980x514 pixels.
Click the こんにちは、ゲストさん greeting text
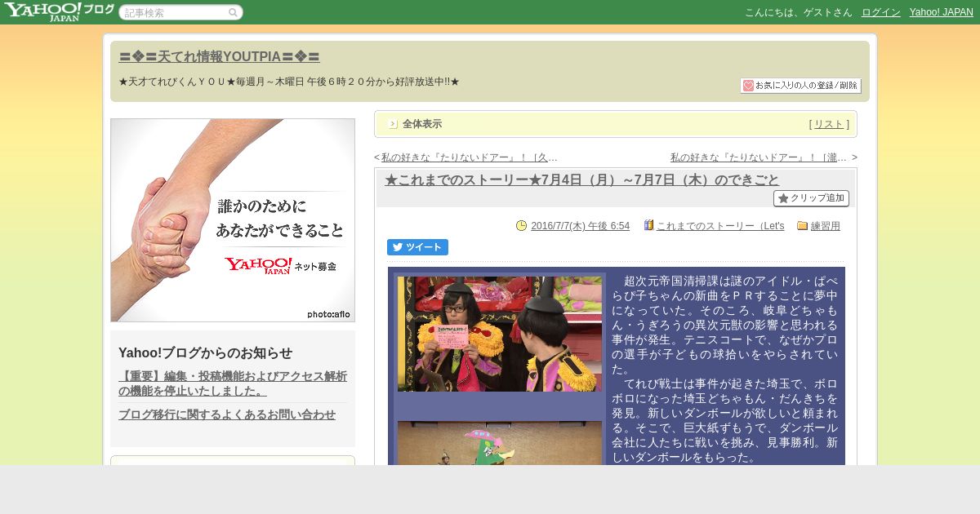coord(799,12)
